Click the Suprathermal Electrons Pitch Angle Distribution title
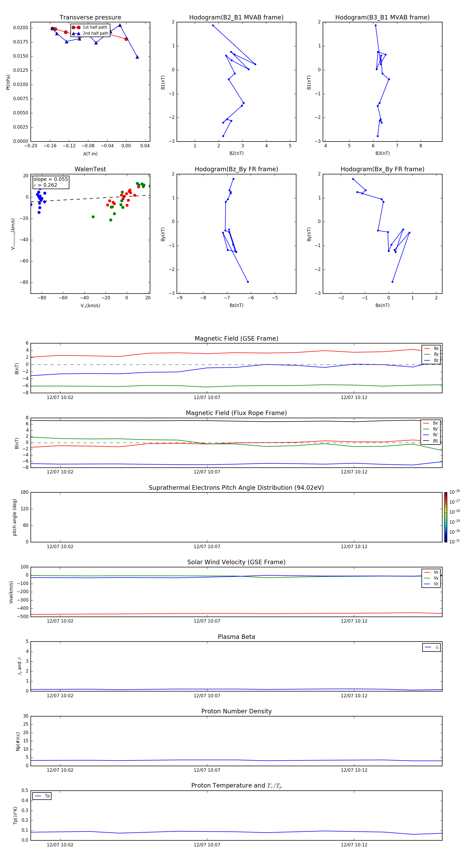 (x=236, y=488)
